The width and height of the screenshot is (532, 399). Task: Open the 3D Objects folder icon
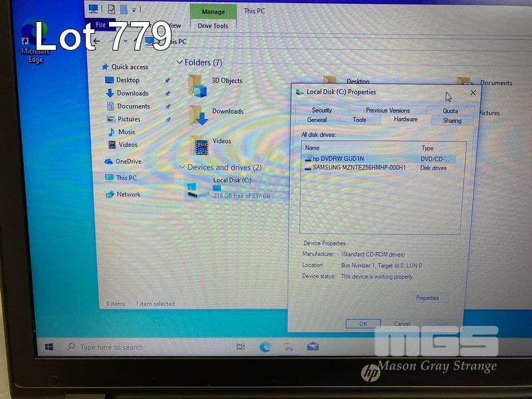tap(198, 86)
